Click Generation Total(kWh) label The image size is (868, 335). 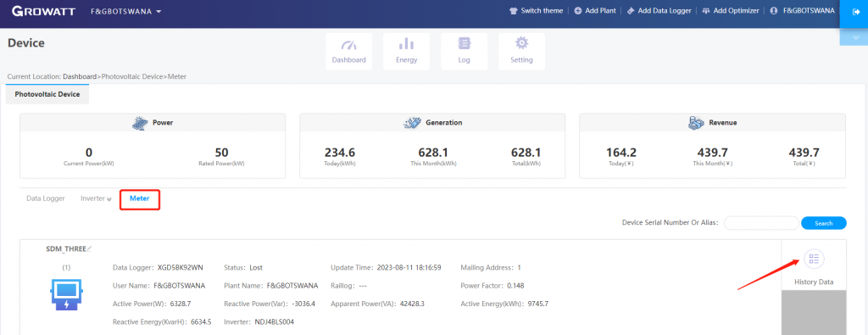pos(526,165)
